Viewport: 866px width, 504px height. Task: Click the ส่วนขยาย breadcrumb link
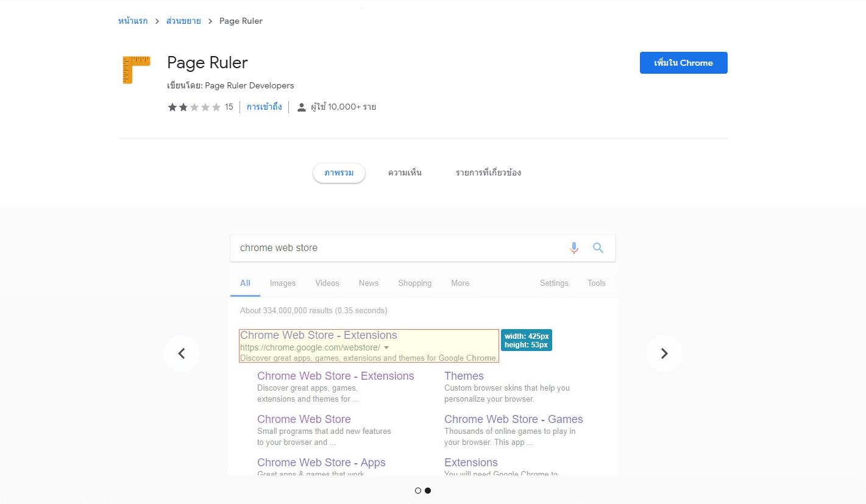(x=184, y=20)
